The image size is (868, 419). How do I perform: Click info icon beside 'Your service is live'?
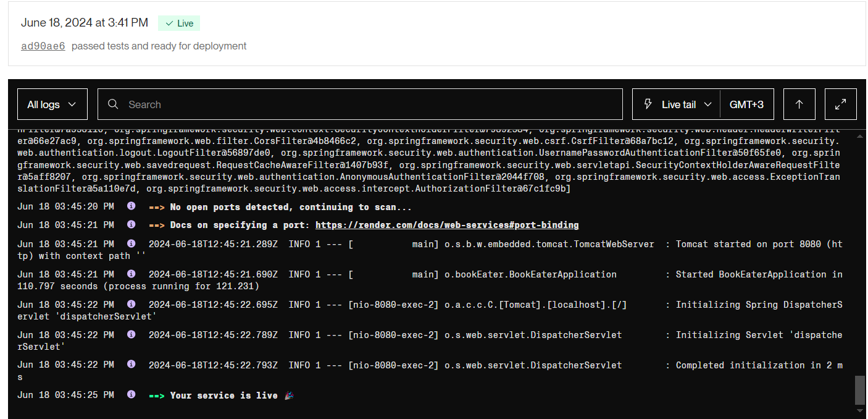tap(131, 396)
